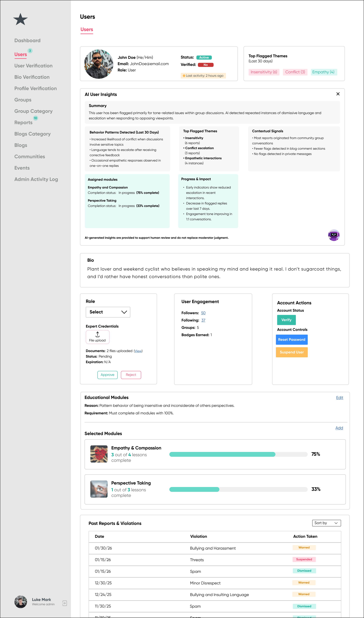This screenshot has height=618, width=364.
Task: Click the Edit link in Educational Modules
Action: tap(340, 397)
